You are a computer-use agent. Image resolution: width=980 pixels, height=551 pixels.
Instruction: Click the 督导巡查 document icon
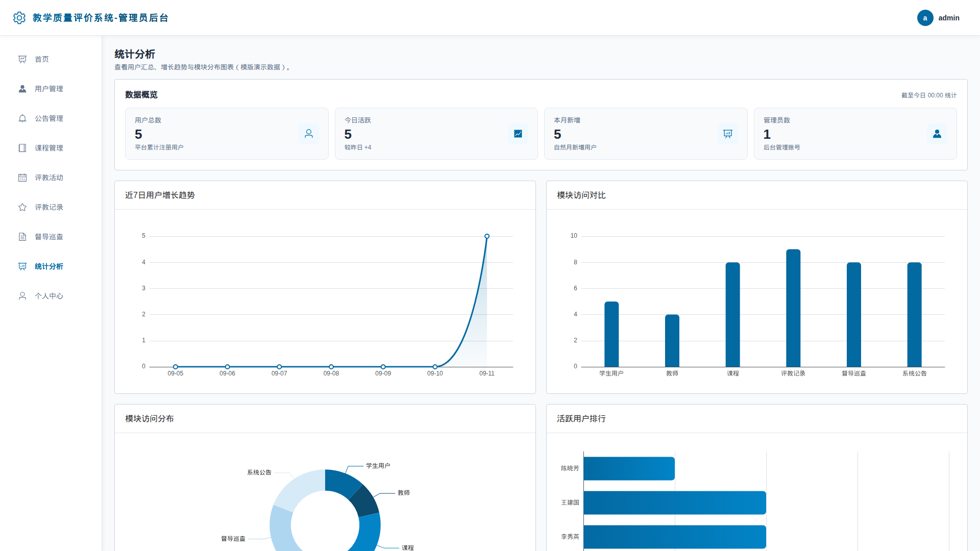(x=22, y=237)
